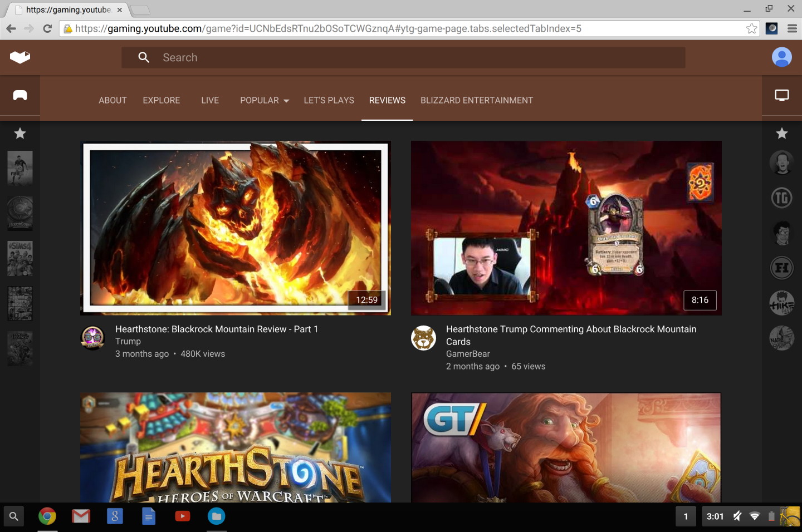The image size is (802, 532).
Task: Open the Trump channel link
Action: pos(128,341)
